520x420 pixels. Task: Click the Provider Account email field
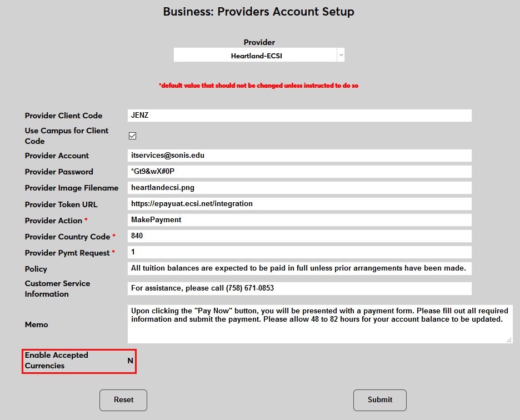click(299, 156)
